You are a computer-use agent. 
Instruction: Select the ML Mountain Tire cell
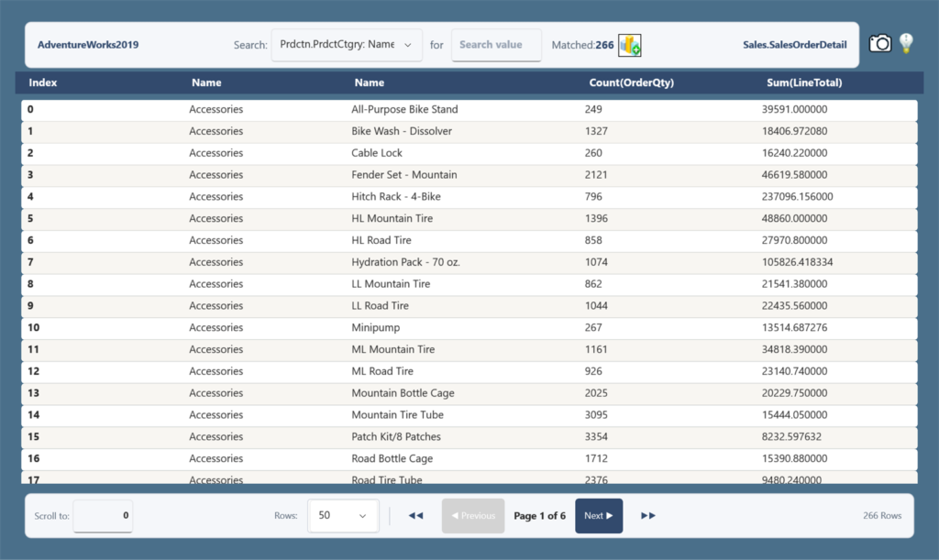point(392,349)
